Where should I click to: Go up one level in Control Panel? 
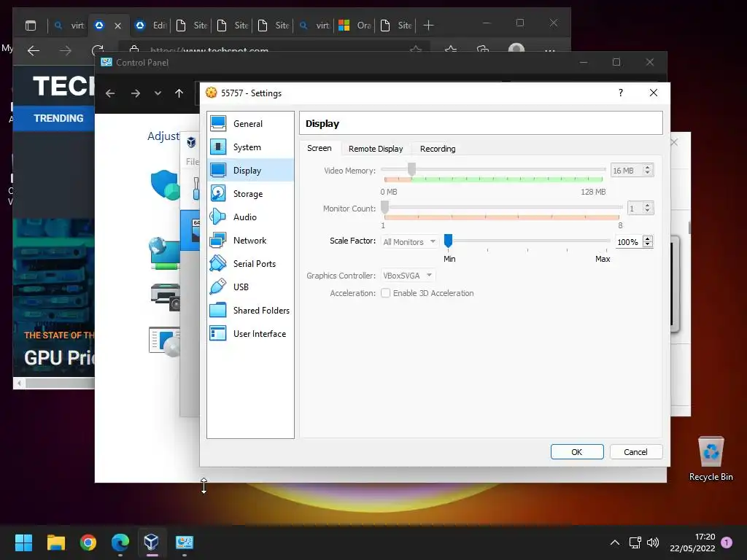(x=179, y=93)
